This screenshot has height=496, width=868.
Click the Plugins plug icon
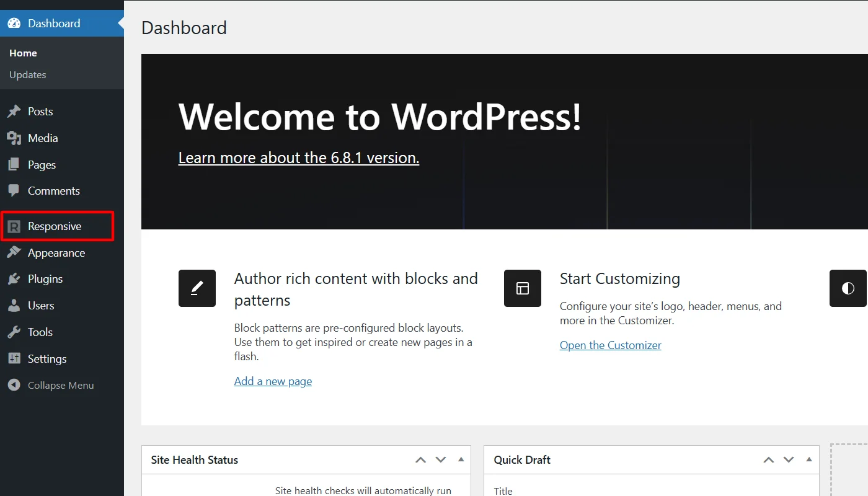[14, 279]
